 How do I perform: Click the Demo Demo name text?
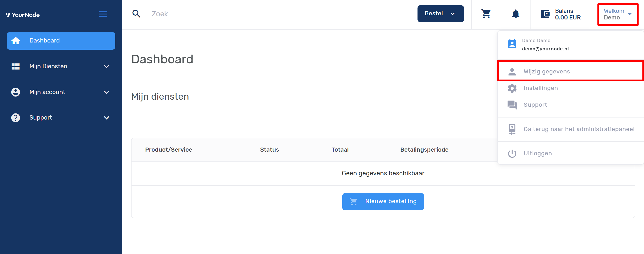pyautogui.click(x=536, y=40)
